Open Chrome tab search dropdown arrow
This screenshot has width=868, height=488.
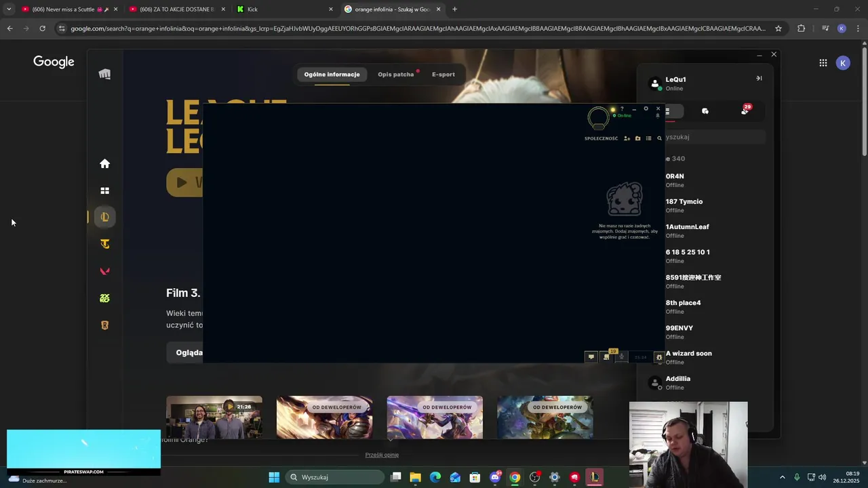point(9,9)
